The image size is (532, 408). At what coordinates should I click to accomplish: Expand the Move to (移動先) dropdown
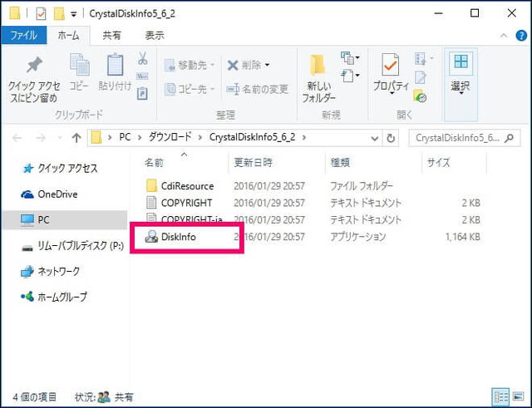(x=213, y=65)
